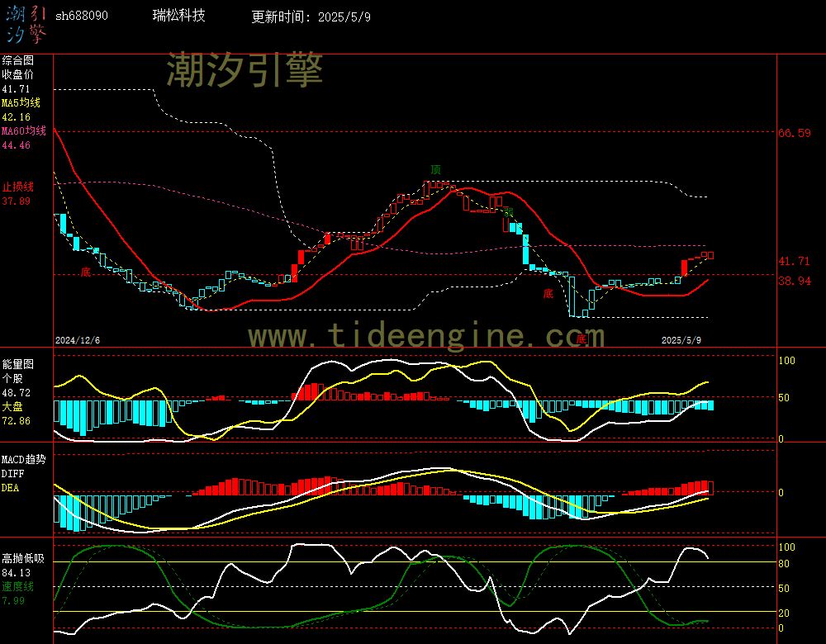
Task: Click the 底 marker overlapping the website watermark
Action: tap(581, 339)
